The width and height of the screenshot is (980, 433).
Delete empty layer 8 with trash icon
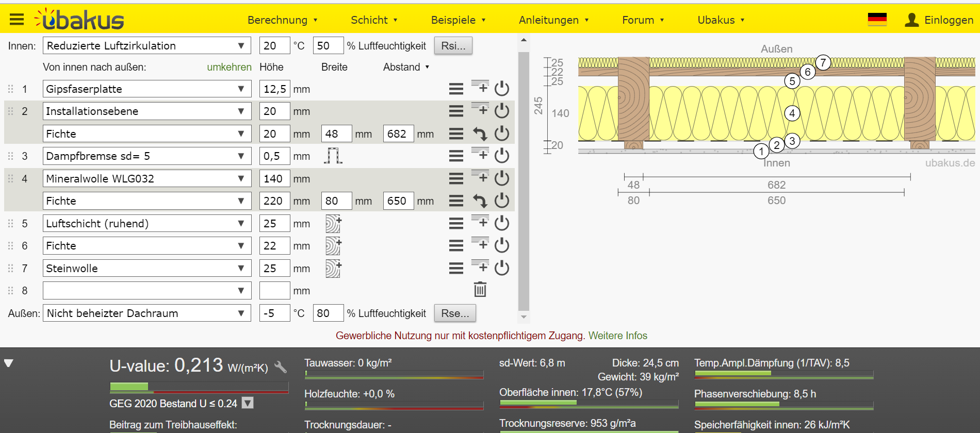[480, 290]
